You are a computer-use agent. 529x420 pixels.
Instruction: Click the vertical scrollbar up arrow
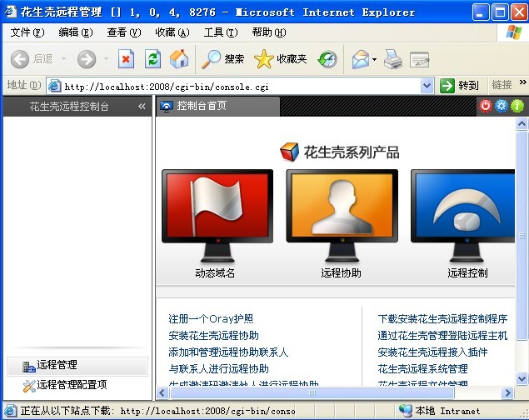point(522,124)
